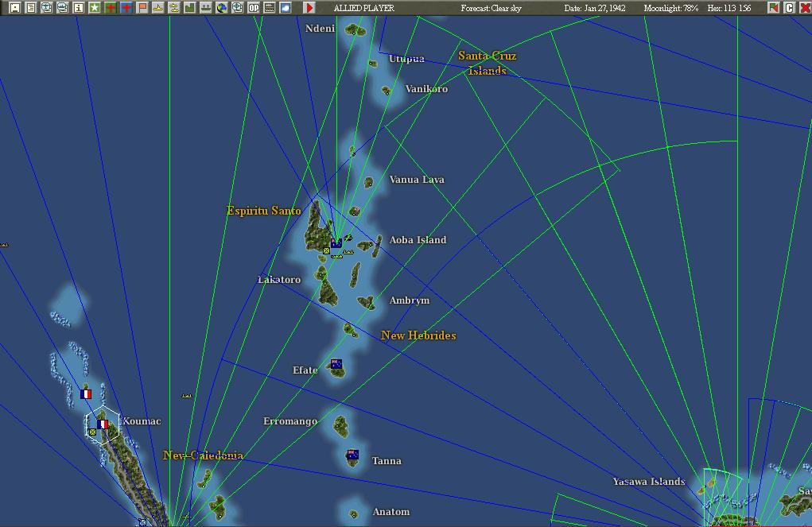The width and height of the screenshot is (812, 527).
Task: Select aircraft icon northeast of Espiritu Santo flag
Action: pyautogui.click(x=348, y=238)
